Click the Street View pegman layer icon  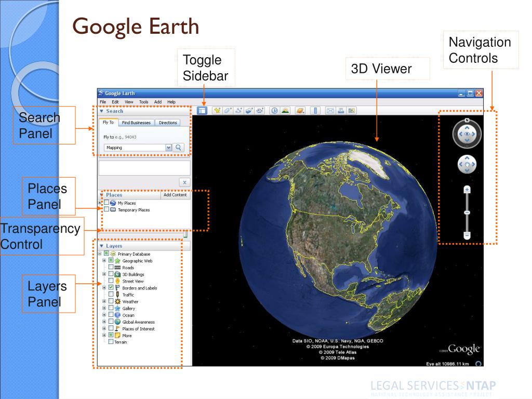117,281
